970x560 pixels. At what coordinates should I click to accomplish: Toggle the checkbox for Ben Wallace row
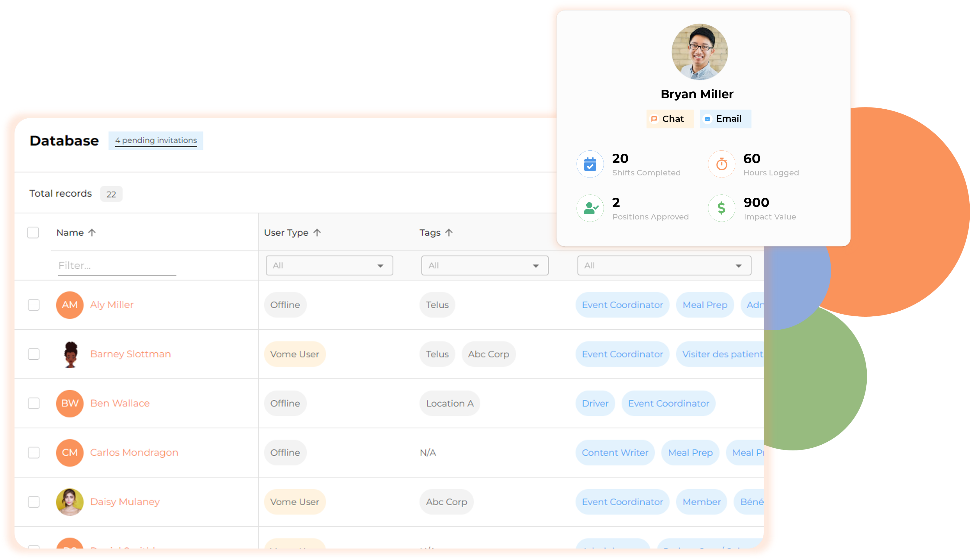coord(34,403)
